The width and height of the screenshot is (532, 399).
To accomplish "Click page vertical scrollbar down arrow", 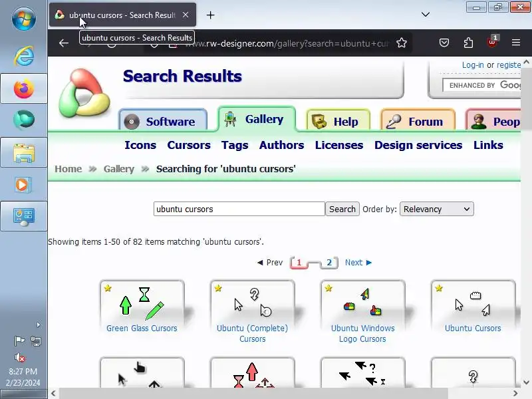I will pyautogui.click(x=526, y=382).
